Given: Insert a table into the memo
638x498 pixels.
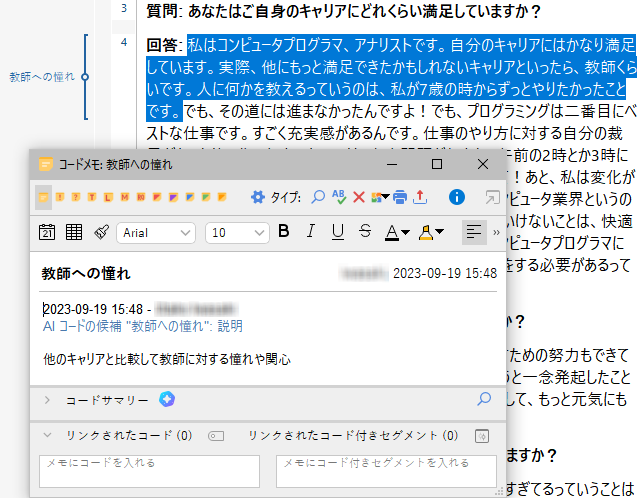Looking at the screenshot, I should [74, 232].
